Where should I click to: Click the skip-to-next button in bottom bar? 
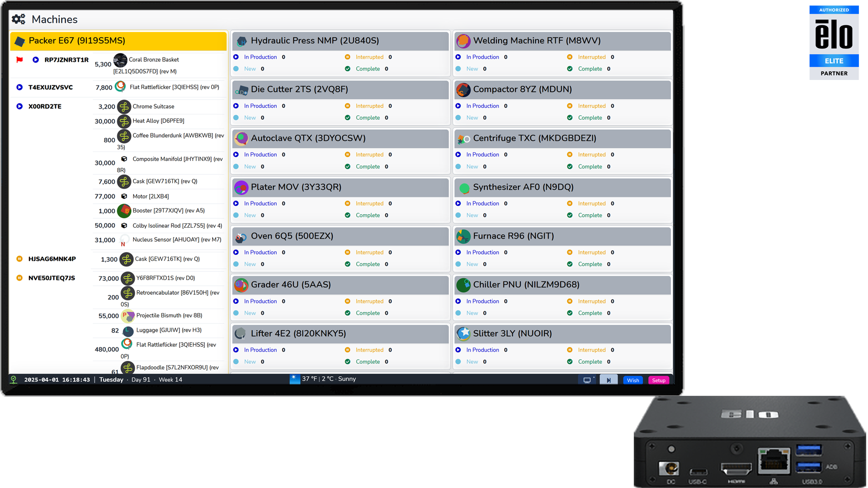(x=609, y=380)
